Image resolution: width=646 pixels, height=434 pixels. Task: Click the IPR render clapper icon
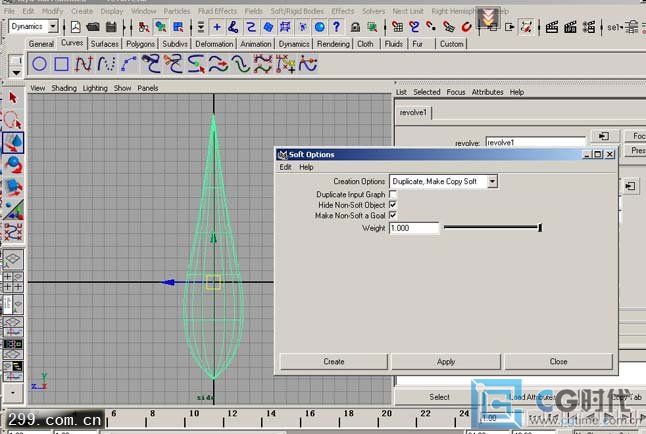570,27
